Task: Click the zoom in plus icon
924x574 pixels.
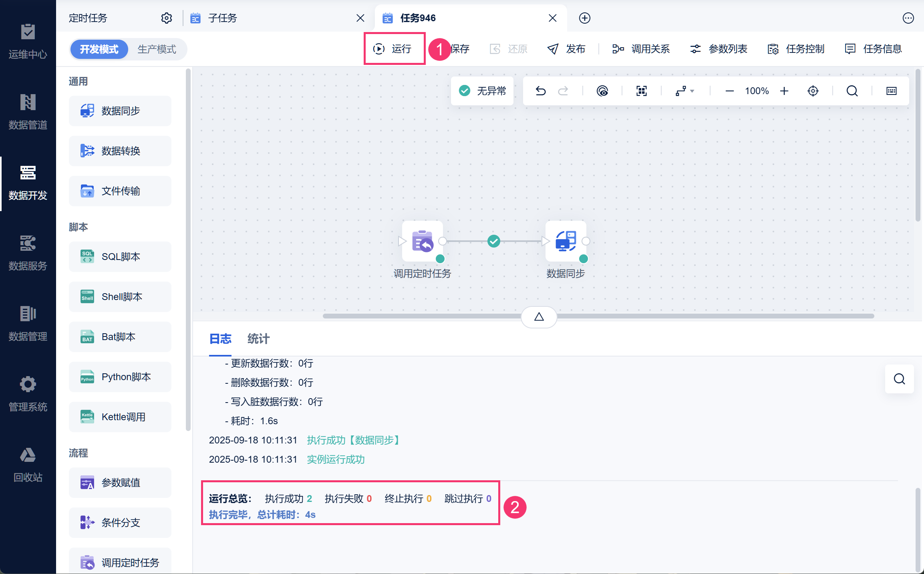Action: (784, 91)
